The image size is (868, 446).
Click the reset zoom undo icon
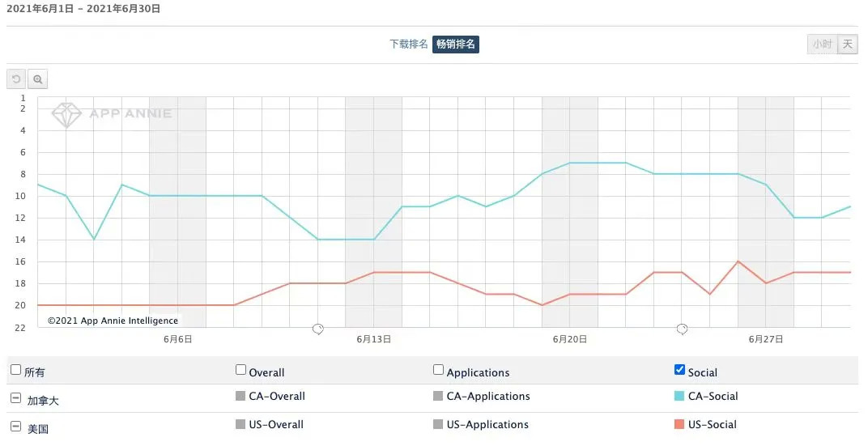point(16,79)
